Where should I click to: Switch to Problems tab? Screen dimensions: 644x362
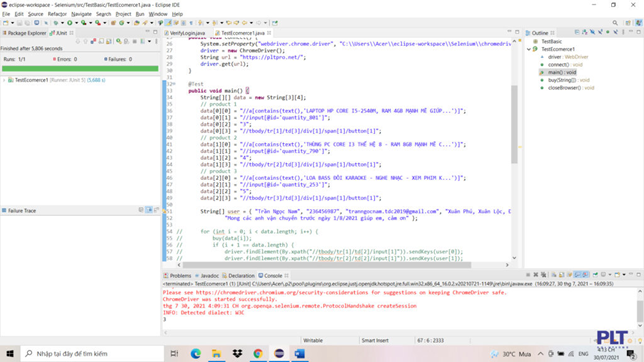point(177,275)
